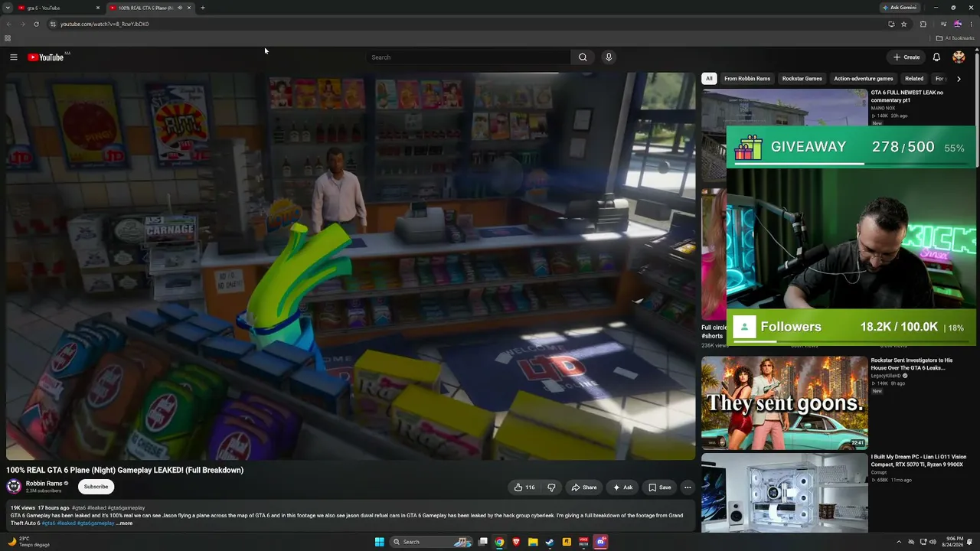Viewport: 980px width, 551px height.
Task: Open the account avatar menu
Action: [x=959, y=57]
